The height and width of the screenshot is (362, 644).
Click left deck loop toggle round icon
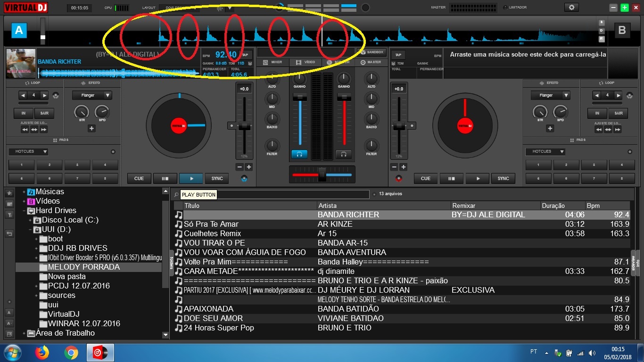[x=56, y=96]
